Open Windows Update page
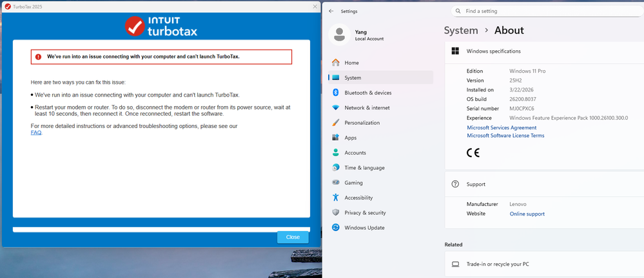The image size is (644, 278). [380, 228]
